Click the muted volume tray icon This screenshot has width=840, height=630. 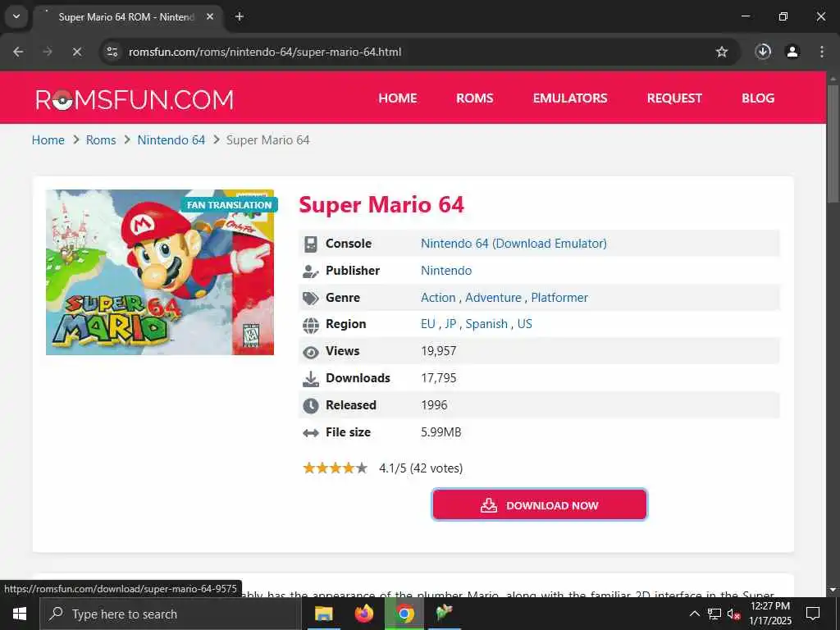(734, 614)
